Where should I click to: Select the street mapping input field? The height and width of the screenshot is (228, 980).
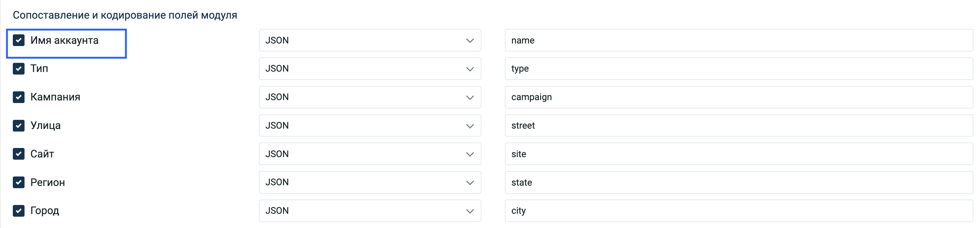coord(739,125)
